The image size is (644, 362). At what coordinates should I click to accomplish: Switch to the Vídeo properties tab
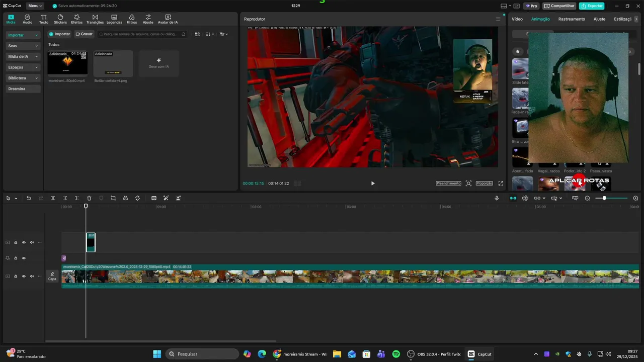pos(517,19)
